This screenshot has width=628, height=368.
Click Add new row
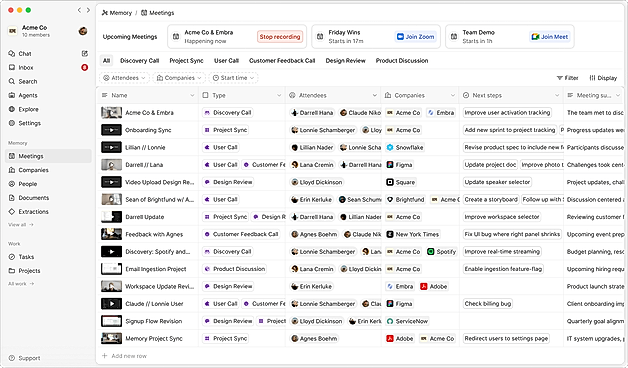(x=125, y=356)
